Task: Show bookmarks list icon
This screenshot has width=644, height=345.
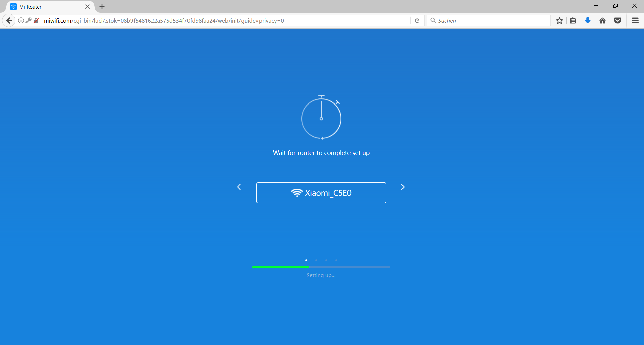Action: [x=573, y=21]
